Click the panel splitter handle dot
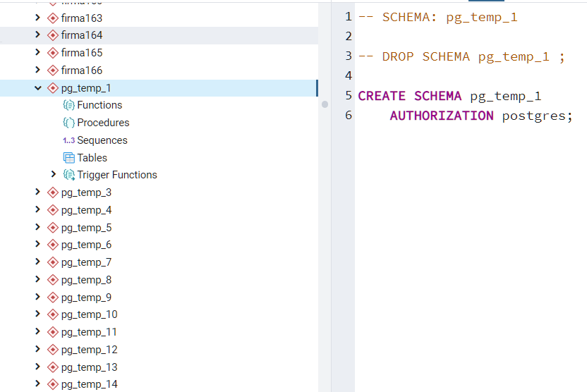This screenshot has height=392, width=587. tap(325, 104)
